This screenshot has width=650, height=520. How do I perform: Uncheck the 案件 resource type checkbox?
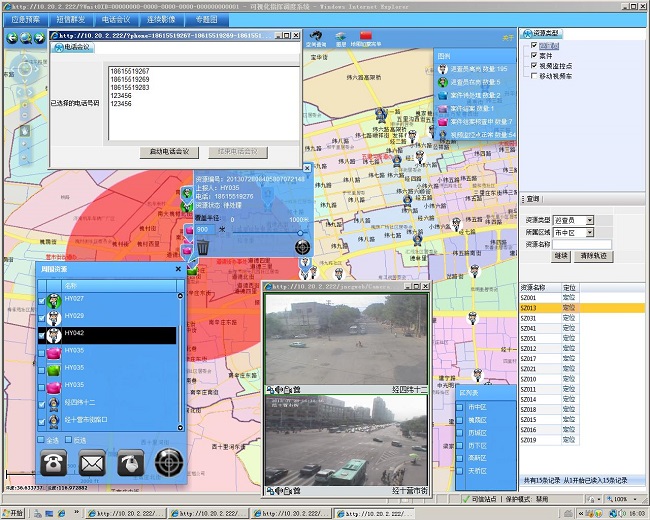click(x=534, y=55)
